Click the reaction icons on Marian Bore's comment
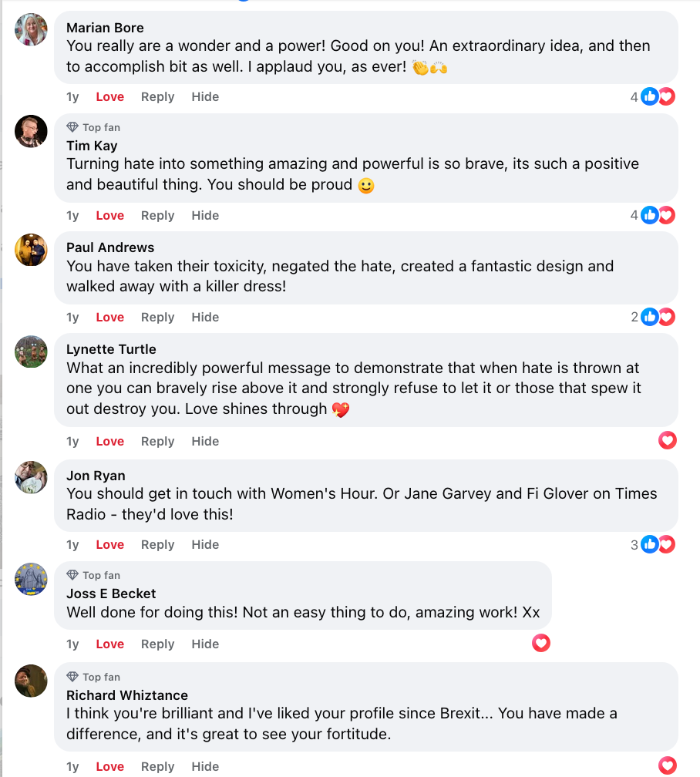The height and width of the screenshot is (777, 700). tap(658, 96)
